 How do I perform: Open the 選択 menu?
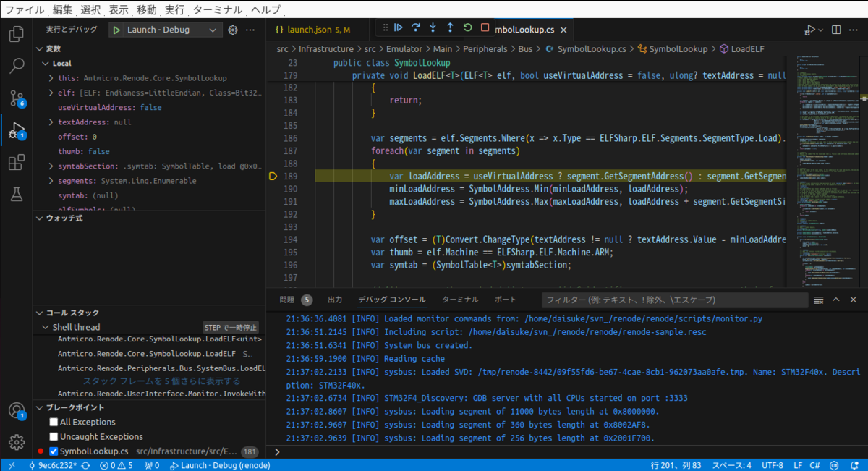[x=90, y=10]
